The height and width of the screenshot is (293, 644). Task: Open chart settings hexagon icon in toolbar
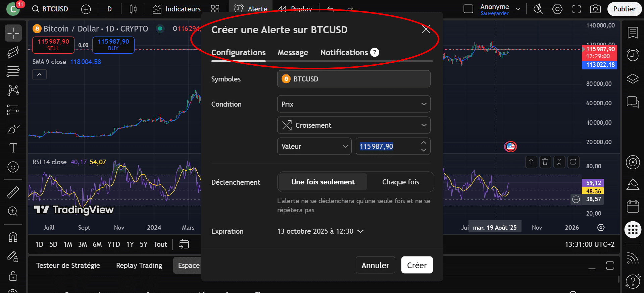point(557,9)
